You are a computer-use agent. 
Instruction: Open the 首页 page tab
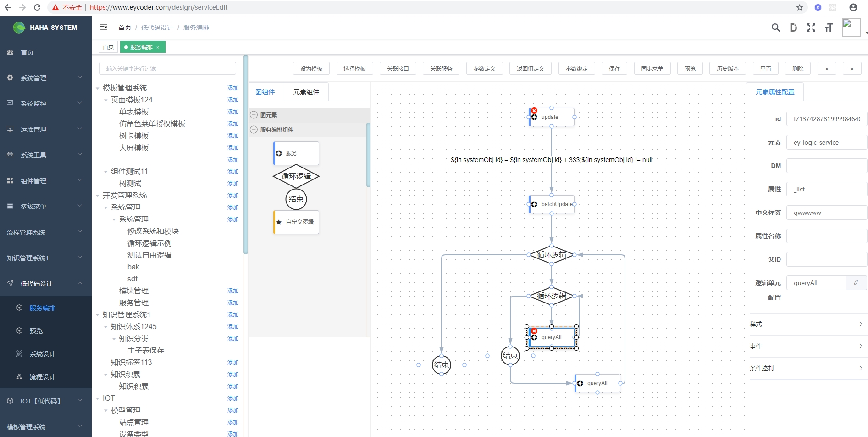click(108, 47)
